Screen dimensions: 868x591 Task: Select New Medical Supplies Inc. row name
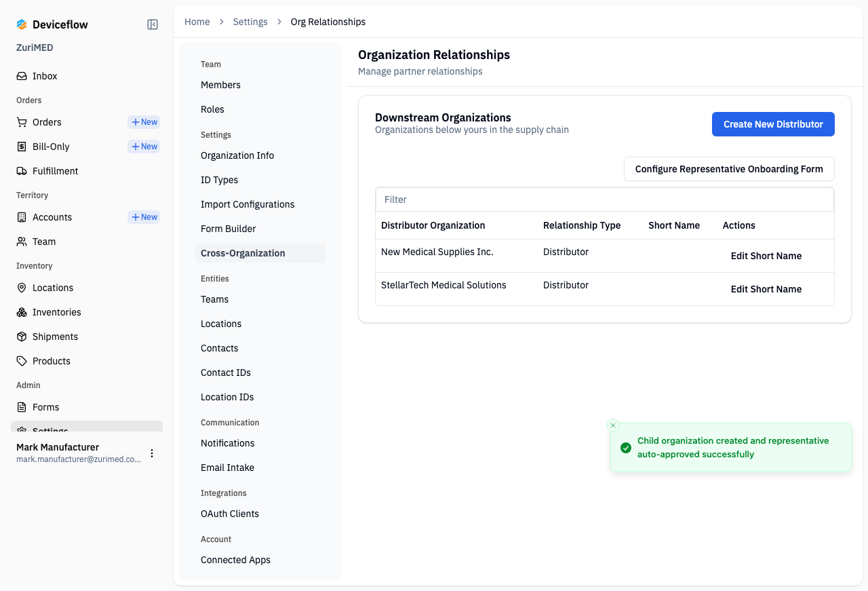click(x=437, y=252)
